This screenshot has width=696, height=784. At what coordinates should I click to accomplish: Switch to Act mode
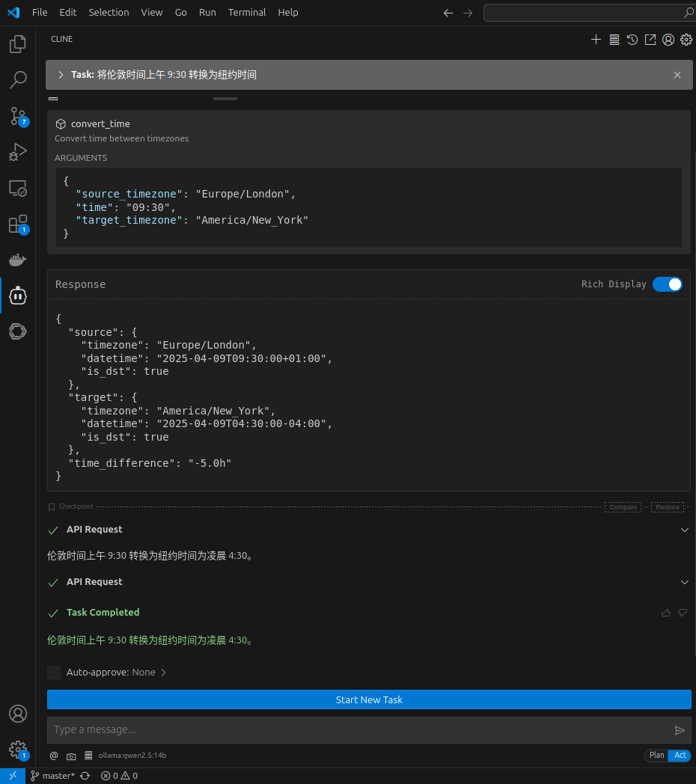(680, 756)
